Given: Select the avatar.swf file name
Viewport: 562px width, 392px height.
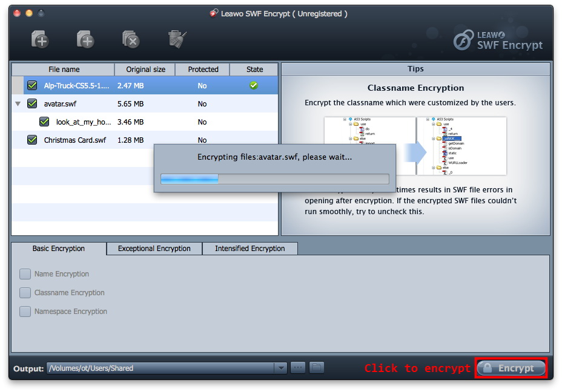Looking at the screenshot, I should 60,104.
